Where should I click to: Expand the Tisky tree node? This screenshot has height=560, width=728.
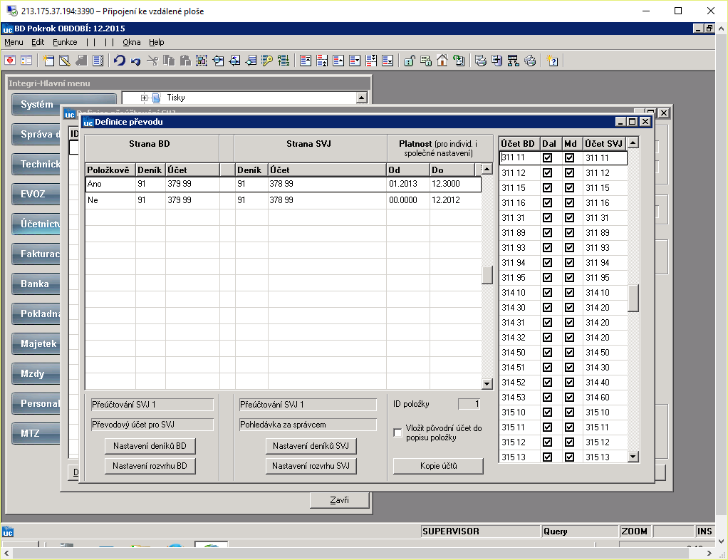click(x=144, y=98)
